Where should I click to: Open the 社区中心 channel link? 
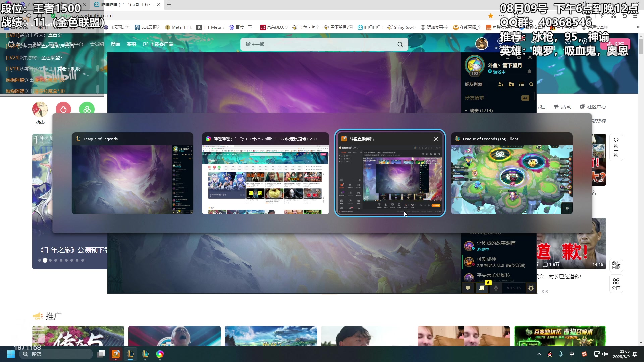click(x=593, y=107)
